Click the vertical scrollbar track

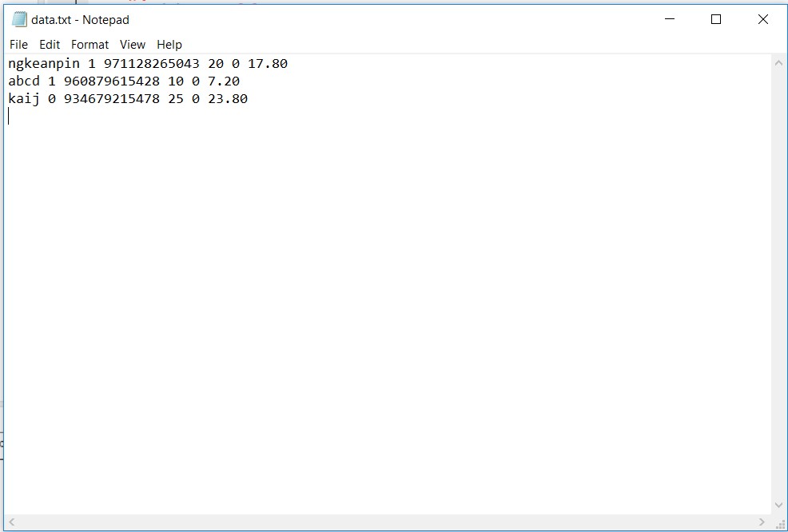coord(779,280)
